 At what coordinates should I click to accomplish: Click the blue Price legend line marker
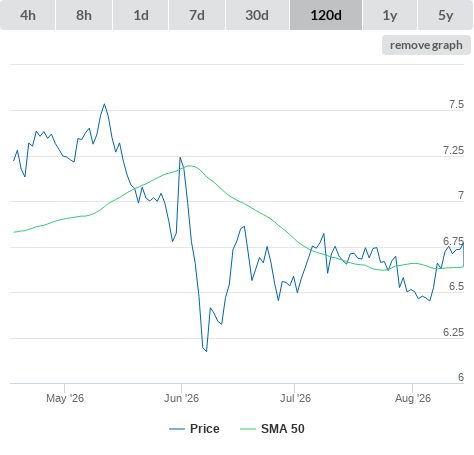(177, 429)
